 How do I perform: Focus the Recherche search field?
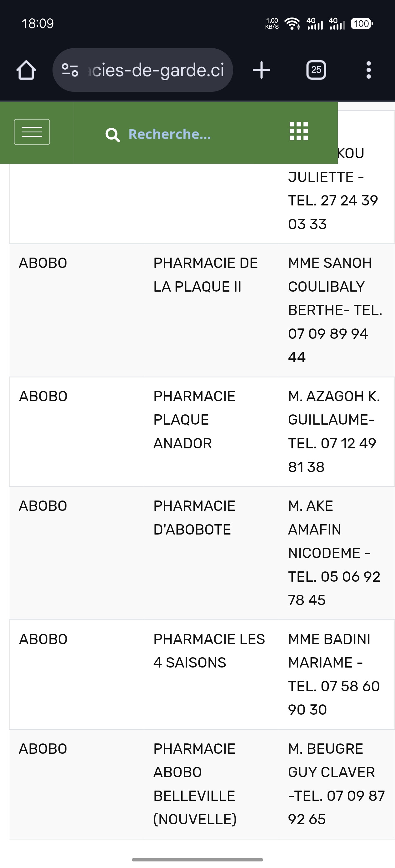(170, 134)
